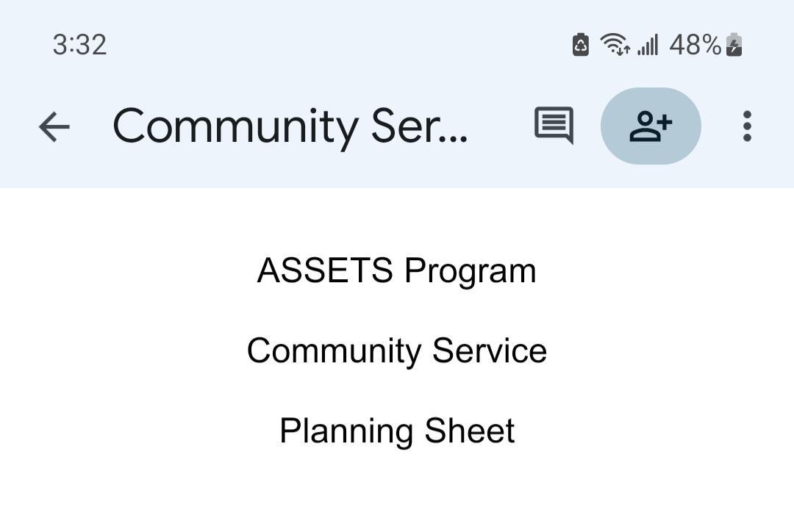Tap blank page area below 'Planning Sheet'
This screenshot has height=532, width=794.
pos(397,492)
